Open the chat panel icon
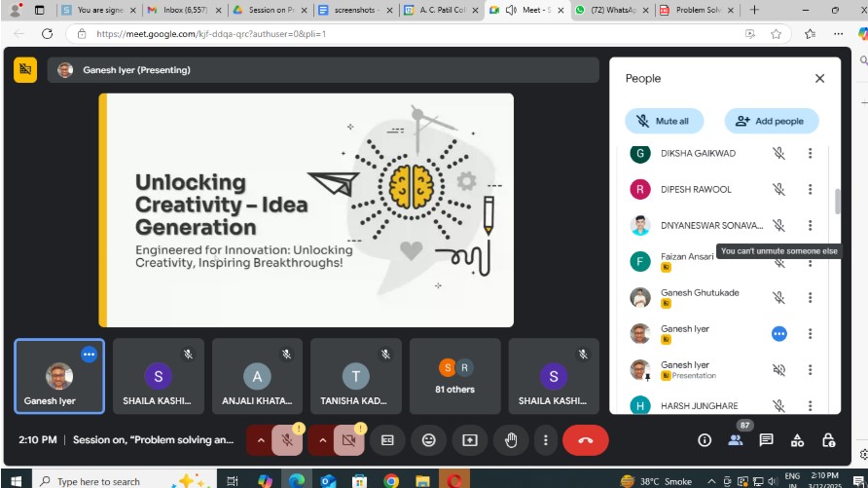The width and height of the screenshot is (868, 488). point(766,440)
